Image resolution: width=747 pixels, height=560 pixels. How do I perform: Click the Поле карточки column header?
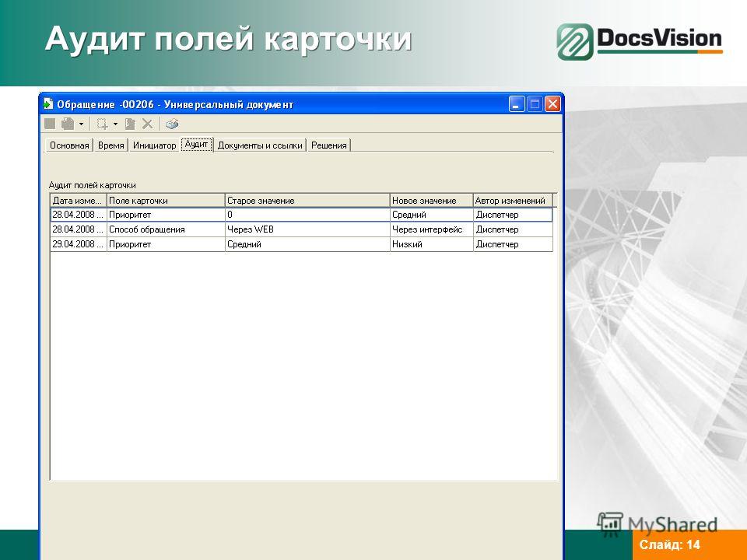(166, 201)
